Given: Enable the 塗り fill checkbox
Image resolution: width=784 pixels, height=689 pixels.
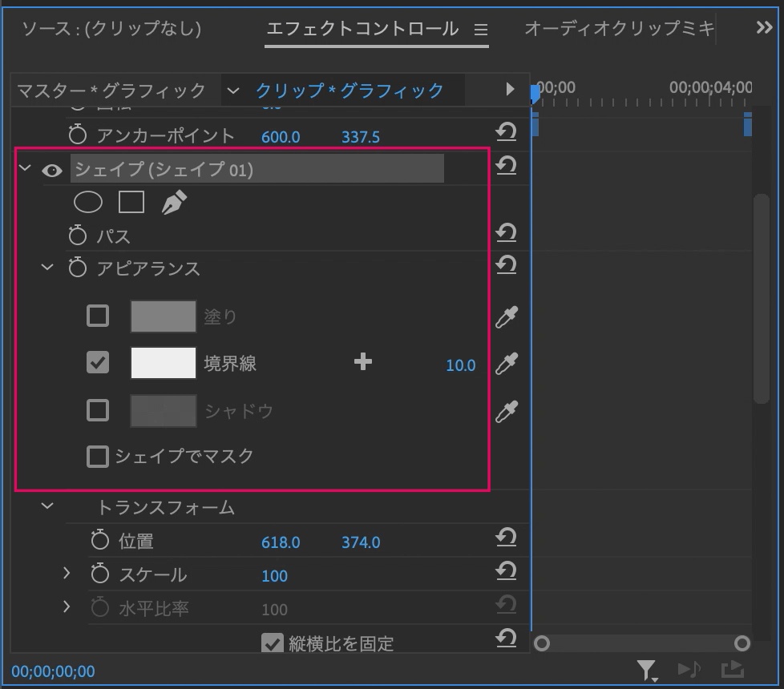Looking at the screenshot, I should point(98,316).
